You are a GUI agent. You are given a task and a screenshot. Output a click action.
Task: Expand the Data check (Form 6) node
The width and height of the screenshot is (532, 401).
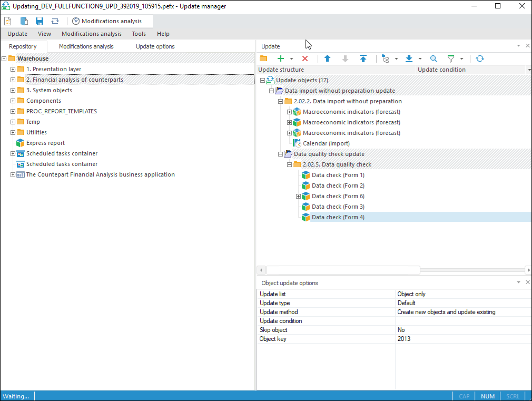[x=298, y=196]
